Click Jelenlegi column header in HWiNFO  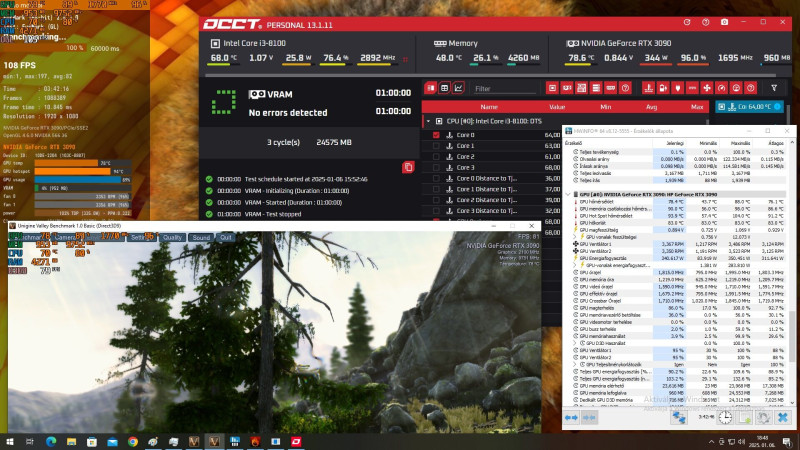pos(675,143)
